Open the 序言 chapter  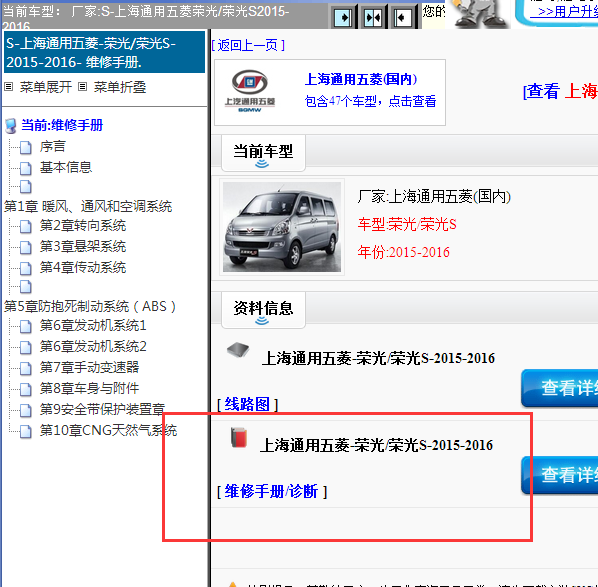click(53, 146)
